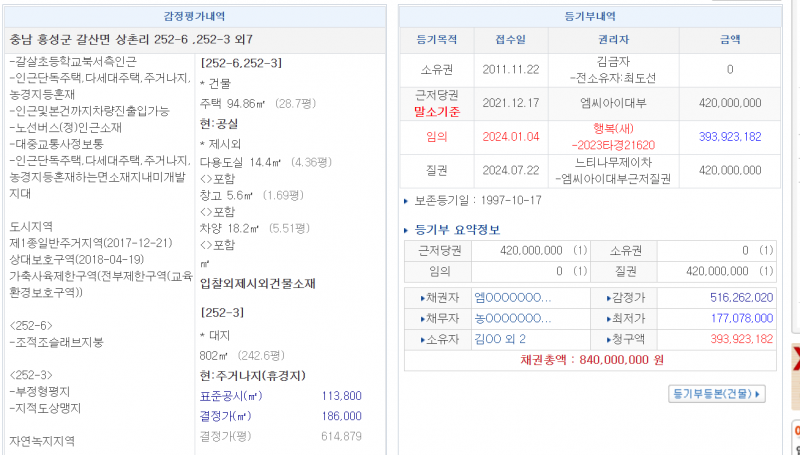Click the 결정가(㎡) label link
800x455 pixels.
[x=226, y=415]
